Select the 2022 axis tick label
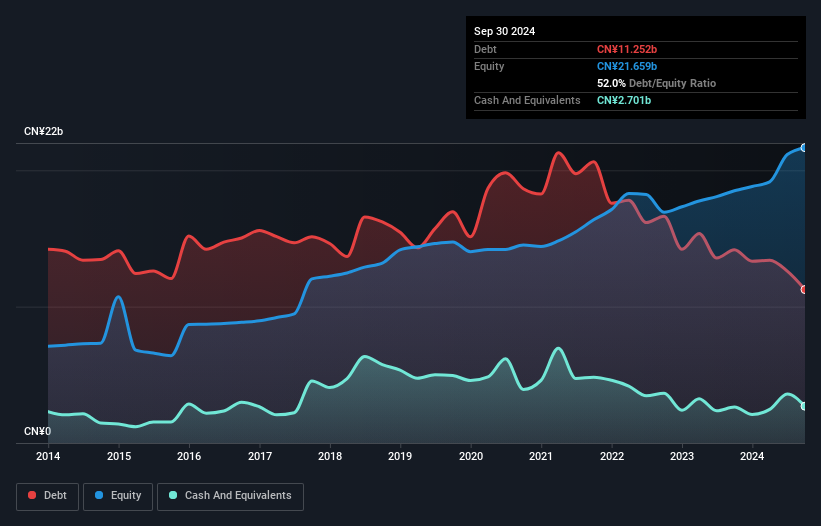The image size is (821, 526). tap(612, 457)
